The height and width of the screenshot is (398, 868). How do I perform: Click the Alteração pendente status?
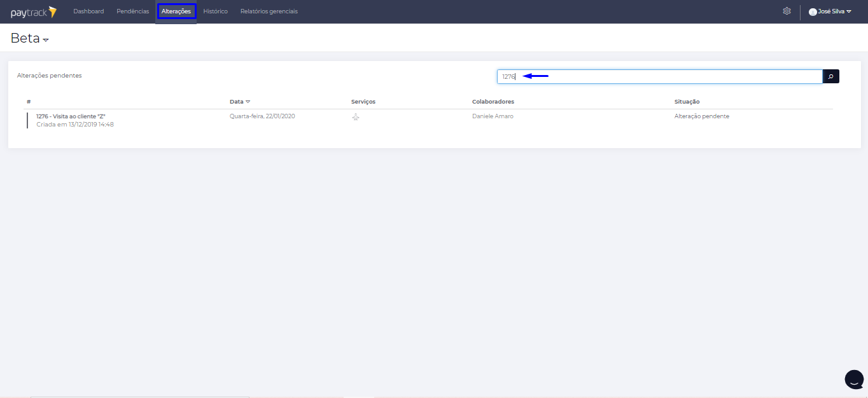(x=701, y=116)
